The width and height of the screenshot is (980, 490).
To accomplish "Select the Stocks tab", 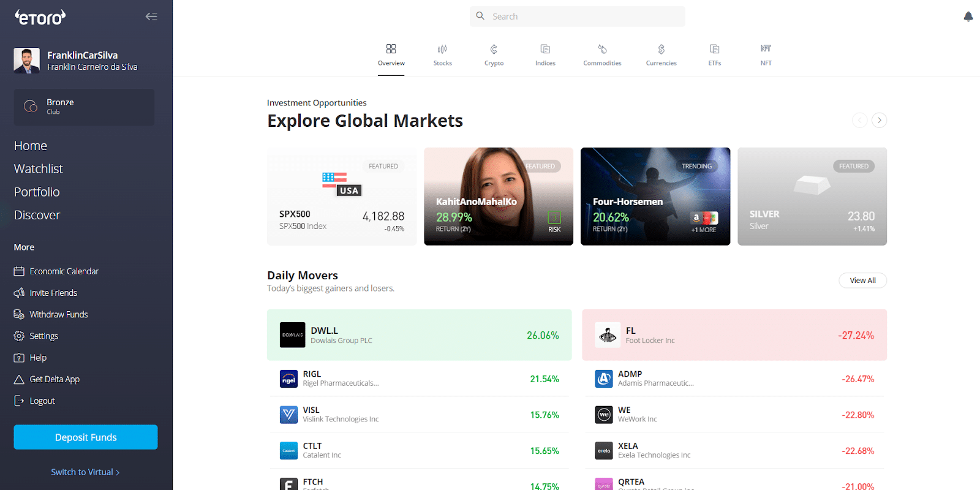I will [442, 55].
